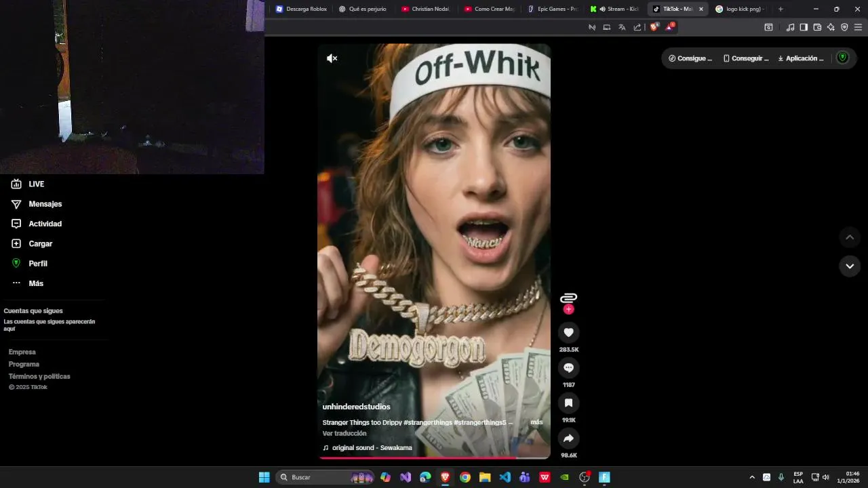
Task: Click the translate page icon in address bar
Action: point(622,27)
